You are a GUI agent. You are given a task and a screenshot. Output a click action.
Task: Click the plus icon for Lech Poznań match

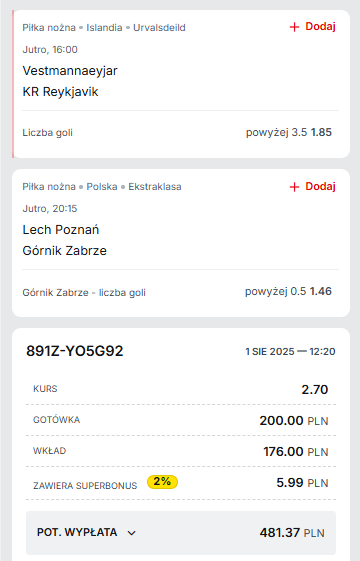coord(294,187)
